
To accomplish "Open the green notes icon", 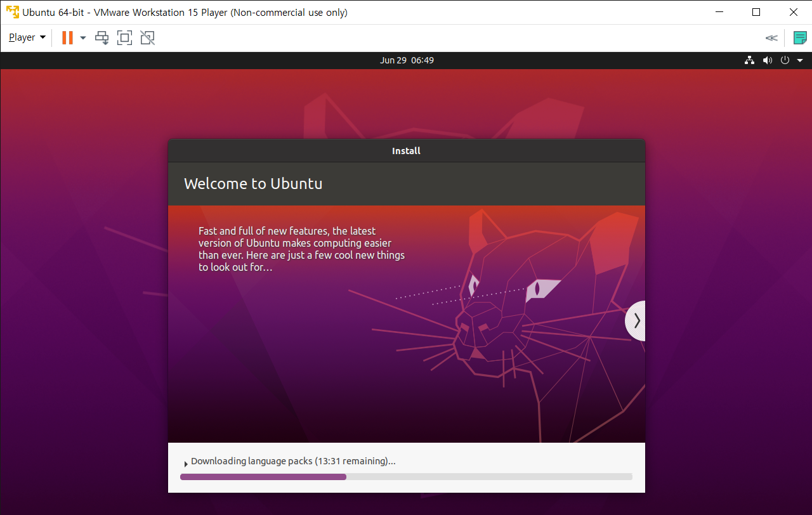I will pyautogui.click(x=800, y=38).
